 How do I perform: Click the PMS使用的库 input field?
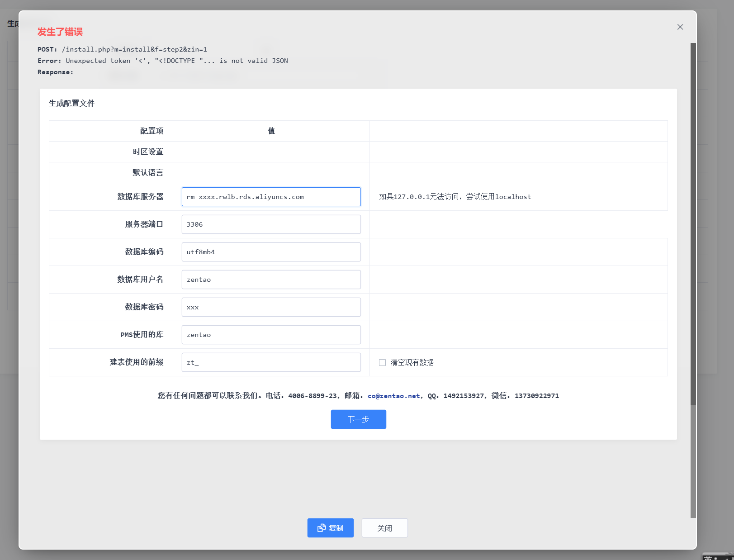coord(271,335)
